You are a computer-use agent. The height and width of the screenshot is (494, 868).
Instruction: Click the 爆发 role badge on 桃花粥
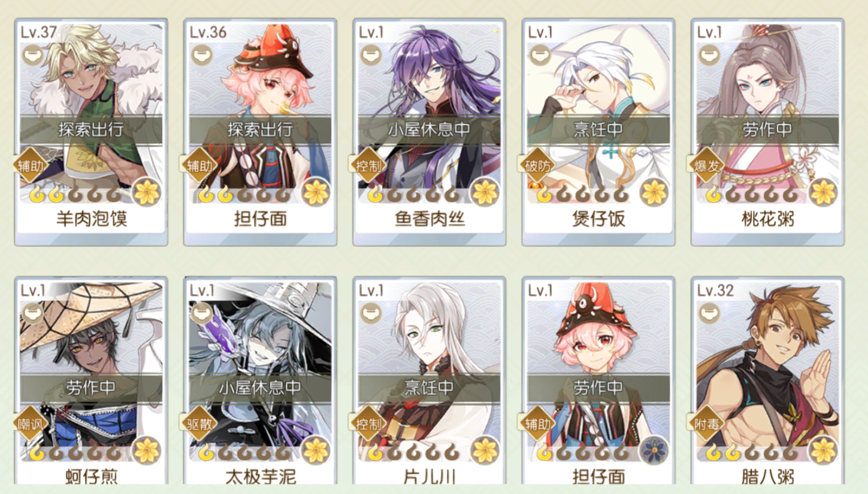706,166
